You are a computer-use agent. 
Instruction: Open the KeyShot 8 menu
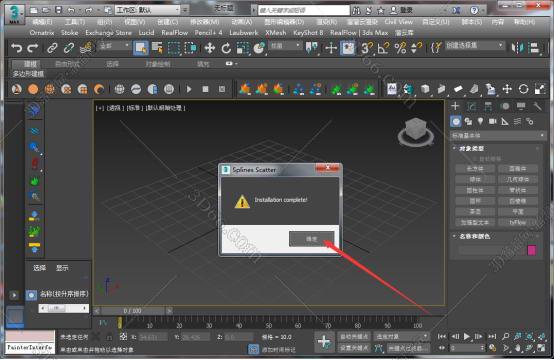(308, 33)
